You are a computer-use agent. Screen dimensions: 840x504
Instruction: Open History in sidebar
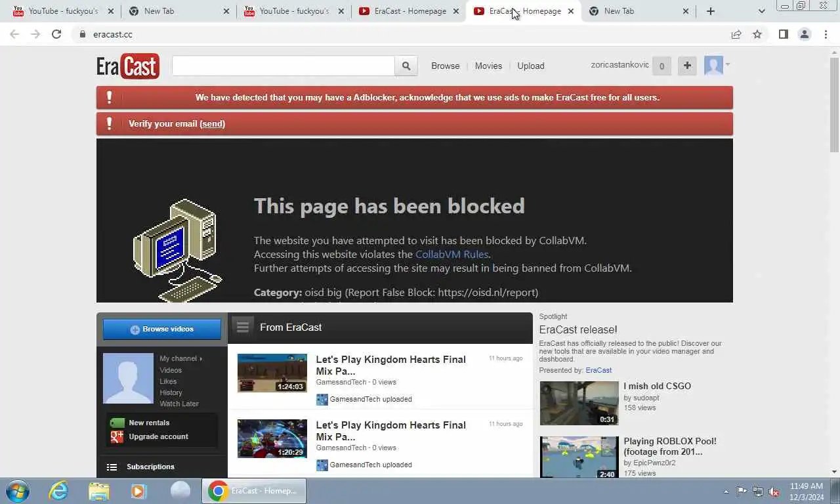pyautogui.click(x=171, y=392)
